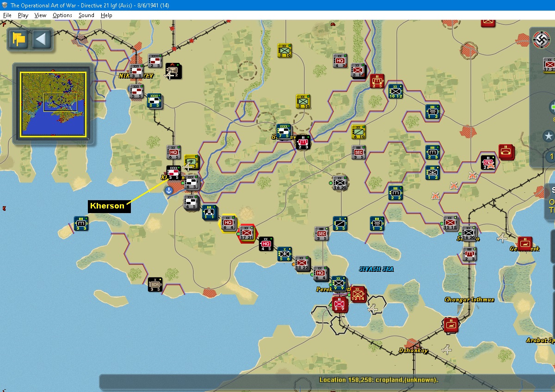Click the Chongar Isthmus map label
Screen dimensions: 555x392
pos(469,300)
